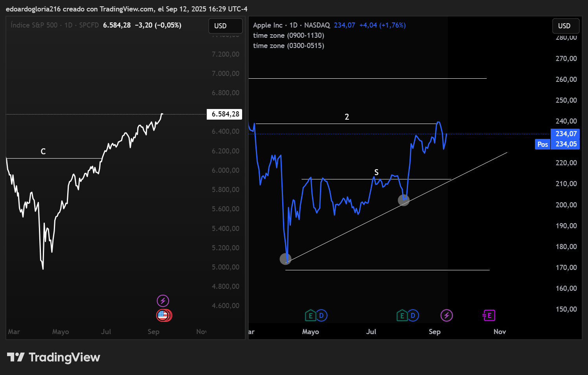Click the purple lightning icon on Apple chart
588x375 pixels.
click(447, 316)
